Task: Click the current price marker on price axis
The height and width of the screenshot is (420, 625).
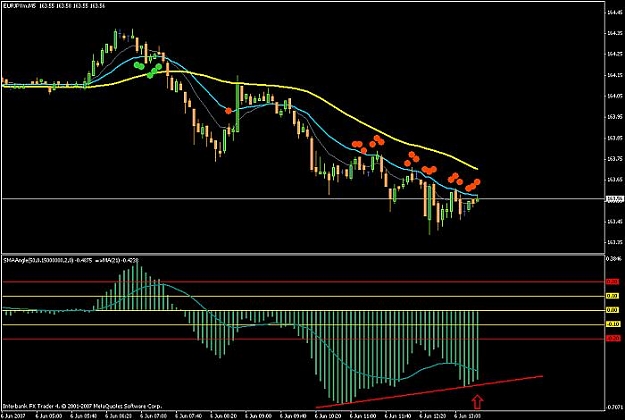Action: [x=614, y=198]
